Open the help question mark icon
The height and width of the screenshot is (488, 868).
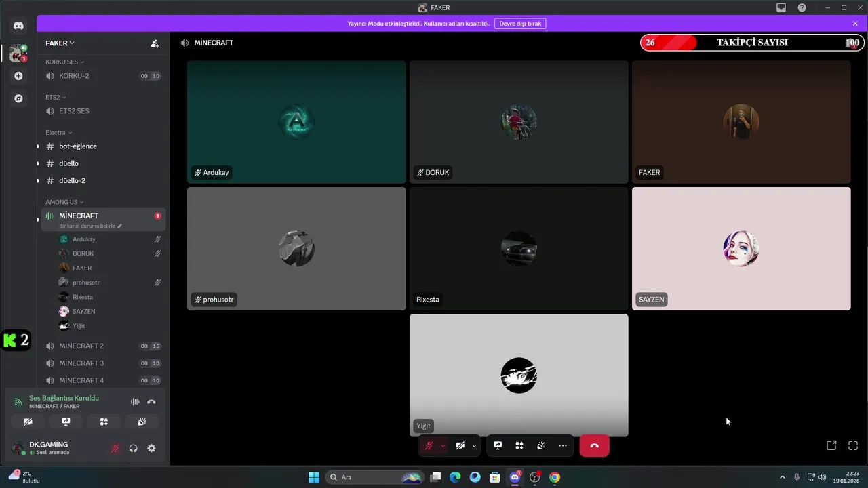pyautogui.click(x=802, y=7)
